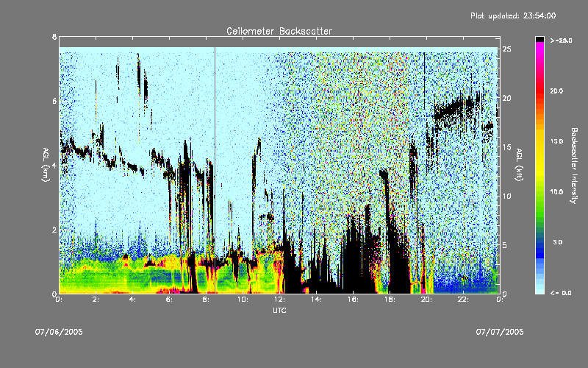Click the "2:" UTC hour tick label
The width and height of the screenshot is (588, 368).
click(96, 300)
